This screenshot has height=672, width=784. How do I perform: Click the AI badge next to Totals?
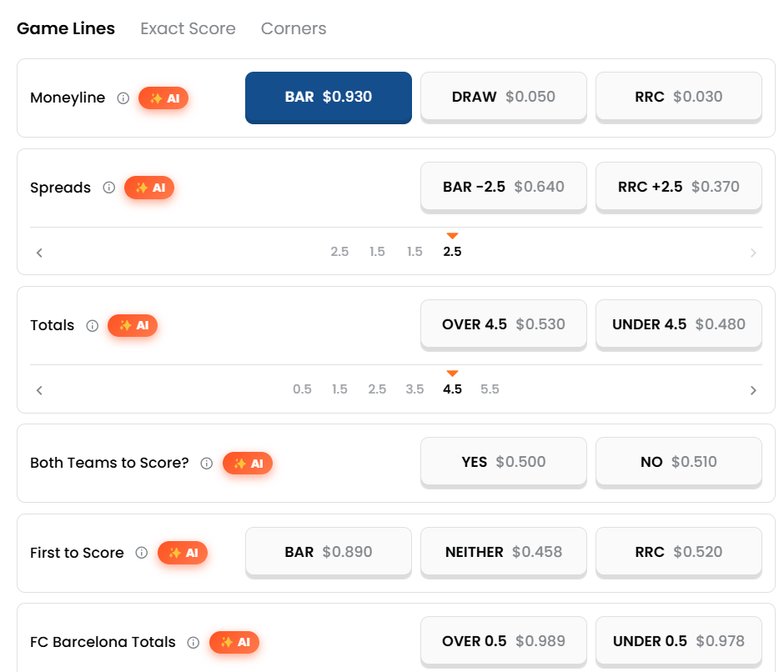[133, 325]
